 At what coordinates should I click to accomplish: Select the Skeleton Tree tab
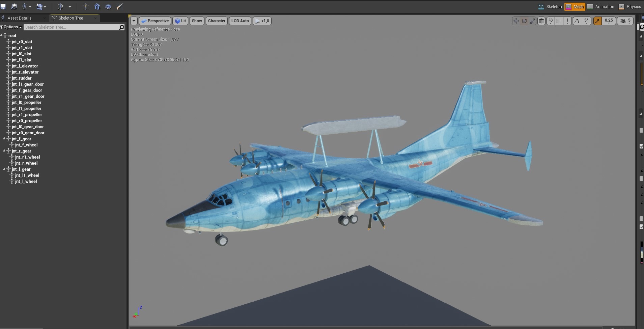[x=71, y=18]
